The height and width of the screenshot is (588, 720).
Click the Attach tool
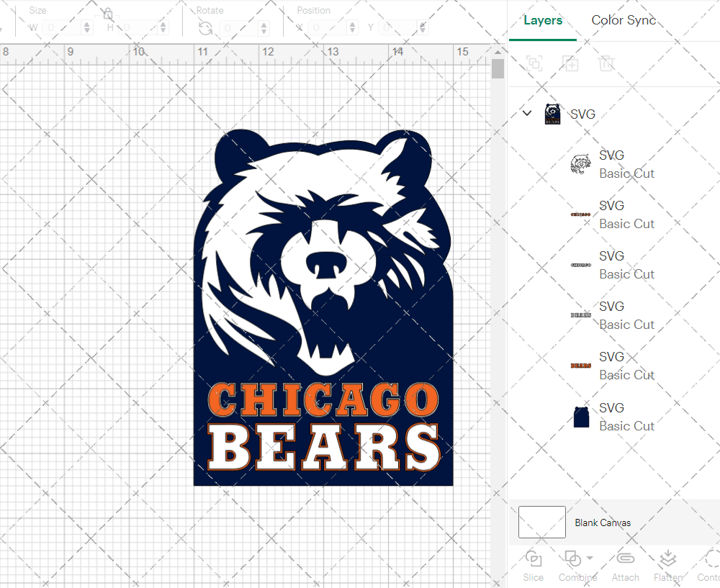626,566
